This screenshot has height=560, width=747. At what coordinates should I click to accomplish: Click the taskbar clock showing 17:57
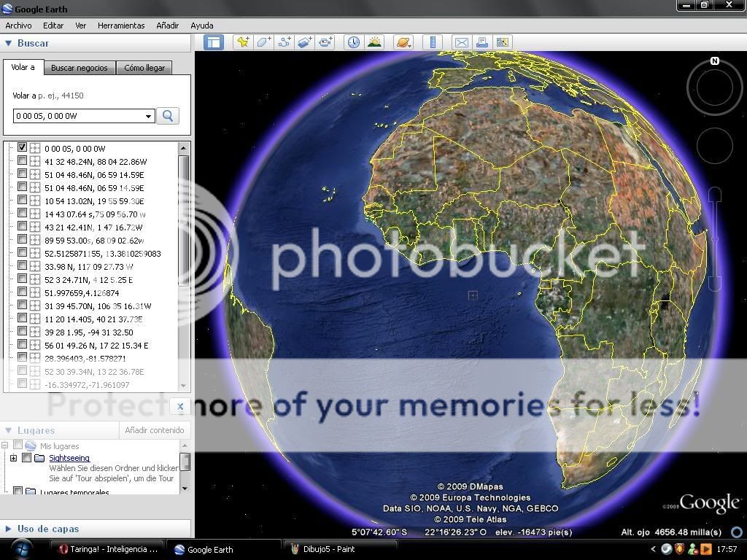[727, 549]
